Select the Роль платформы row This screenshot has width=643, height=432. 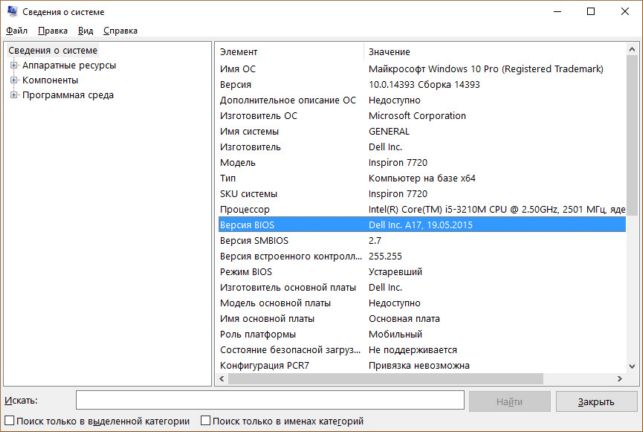422,334
